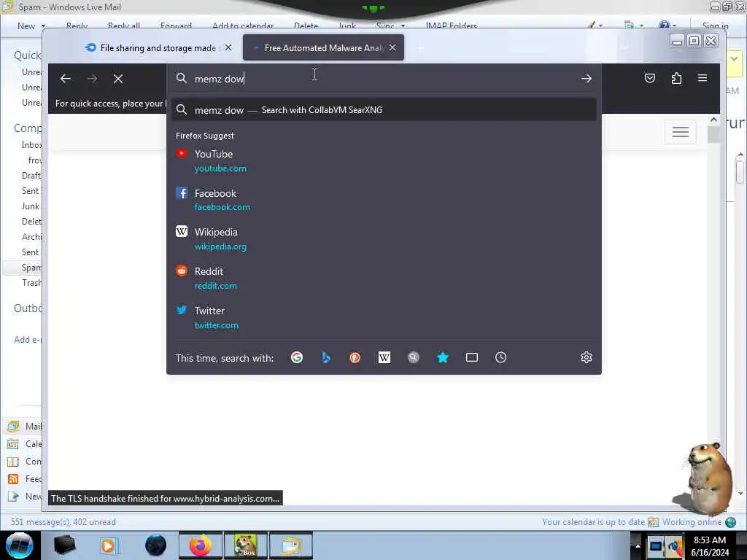Open the Spam folder in Live Mail
Image resolution: width=747 pixels, height=560 pixels.
click(x=31, y=268)
